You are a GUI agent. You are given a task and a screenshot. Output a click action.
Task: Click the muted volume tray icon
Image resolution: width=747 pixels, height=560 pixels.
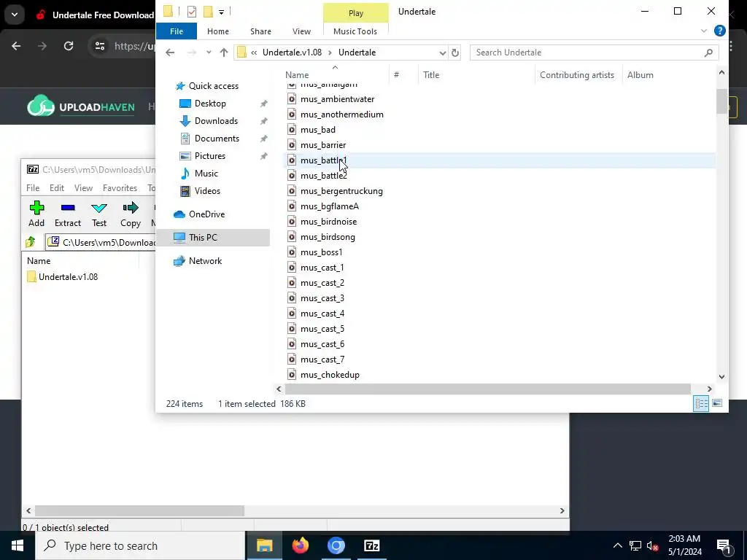pos(653,545)
